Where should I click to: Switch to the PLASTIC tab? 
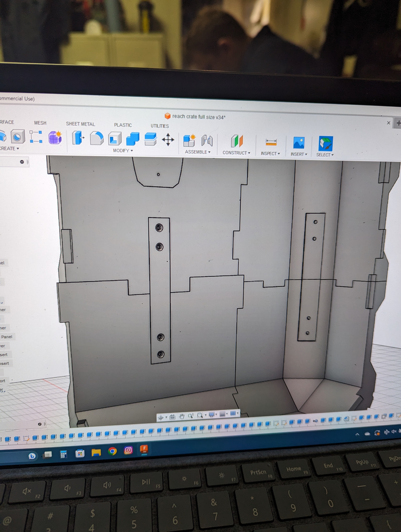click(123, 125)
